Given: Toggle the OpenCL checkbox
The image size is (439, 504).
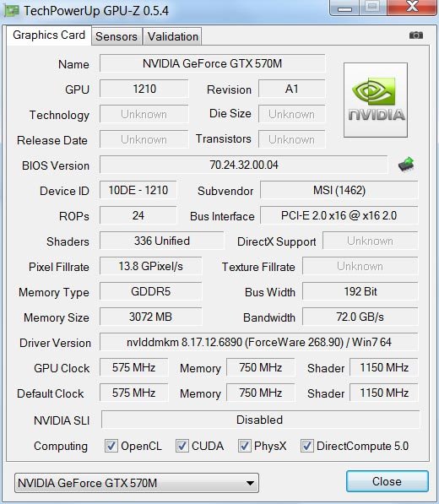Looking at the screenshot, I should pyautogui.click(x=111, y=446).
